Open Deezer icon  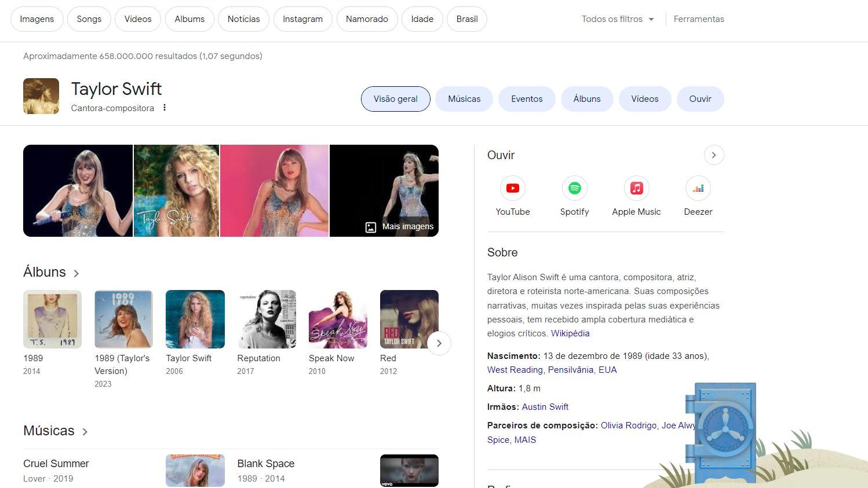pos(698,188)
